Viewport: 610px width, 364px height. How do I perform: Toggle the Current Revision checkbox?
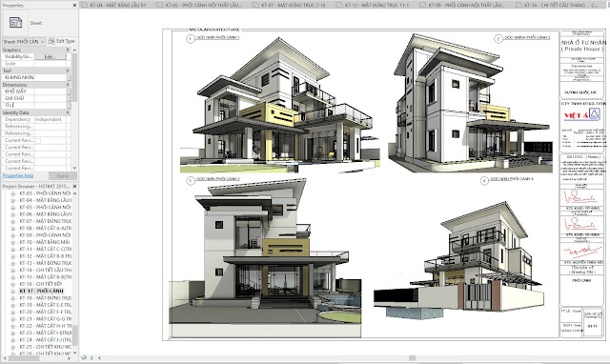coord(38,140)
